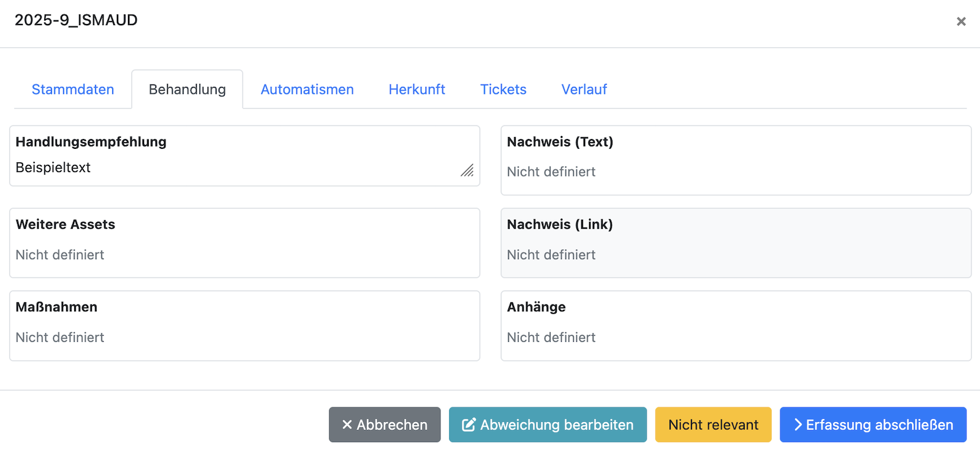Select the active Behandlung tab
This screenshot has width=980, height=452.
(x=186, y=89)
